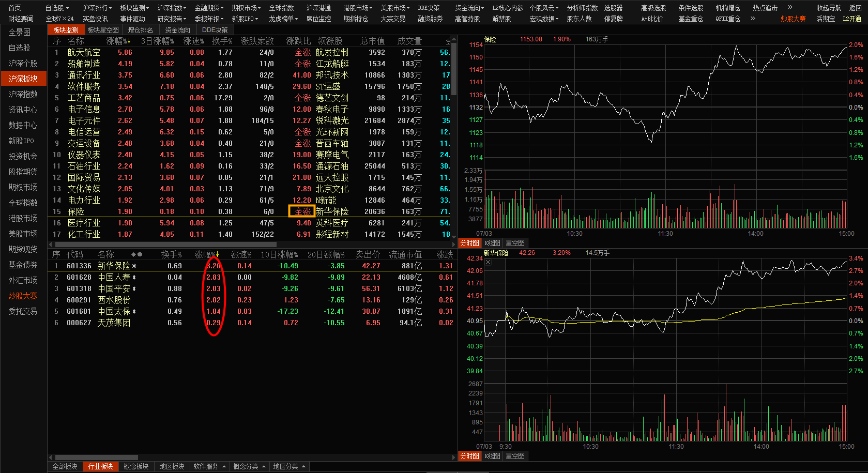Screen dimensions: 868x473
Task: Go to 首页 in top menu
Action: click(x=14, y=8)
